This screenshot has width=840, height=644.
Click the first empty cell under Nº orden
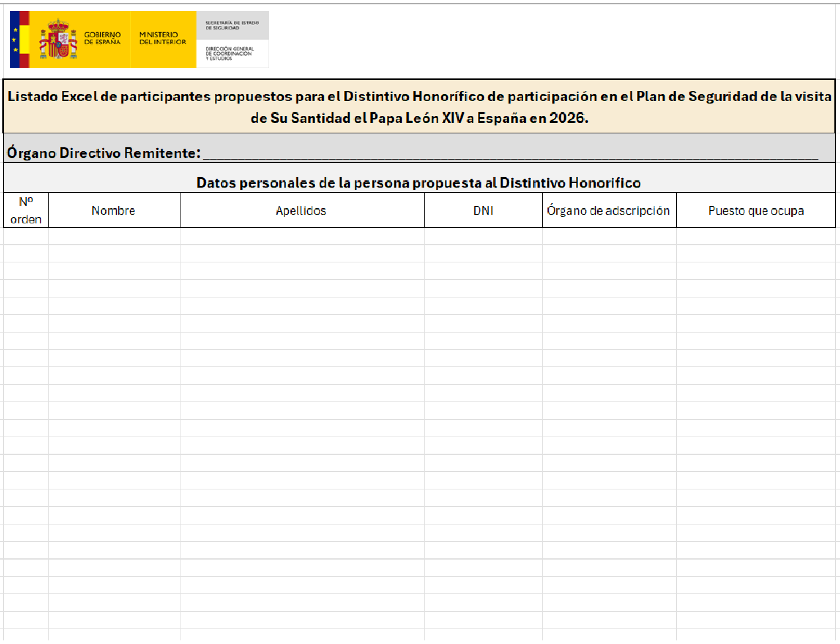(26, 236)
